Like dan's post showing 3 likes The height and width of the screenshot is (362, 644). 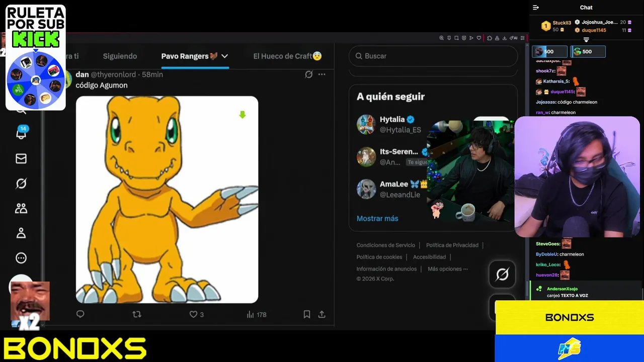coord(196,314)
